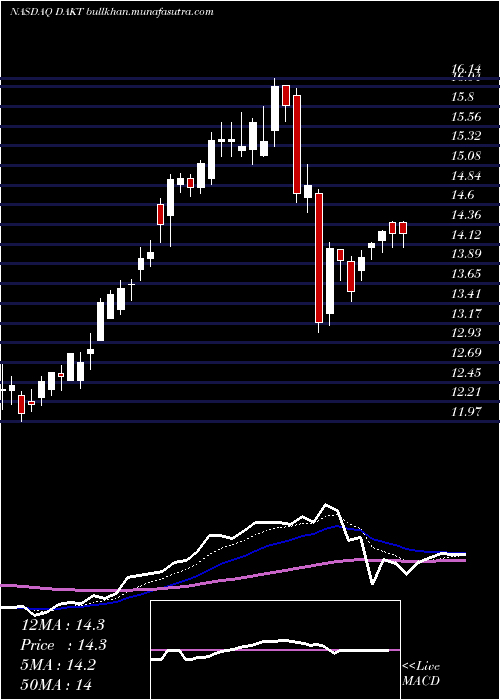Image resolution: width=500 pixels, height=700 pixels.
Task: Click the last red candlestick at chart's right
Action: 403,228
